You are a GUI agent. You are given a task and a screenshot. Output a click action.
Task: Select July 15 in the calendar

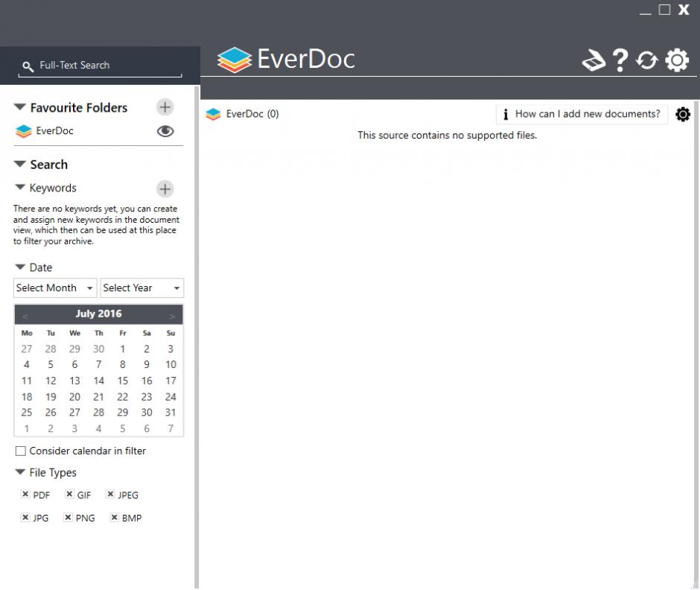pyautogui.click(x=122, y=381)
